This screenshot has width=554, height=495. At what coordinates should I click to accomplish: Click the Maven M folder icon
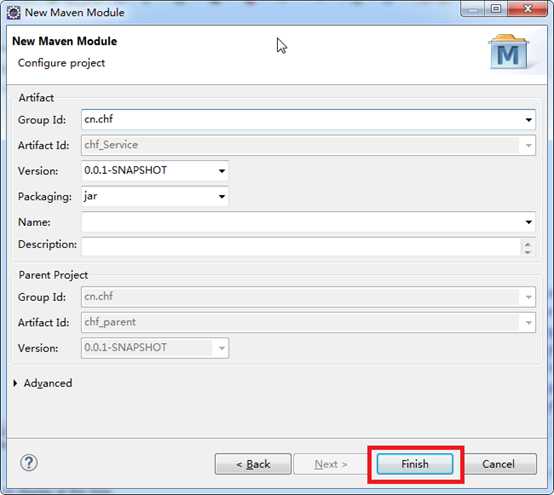point(509,52)
